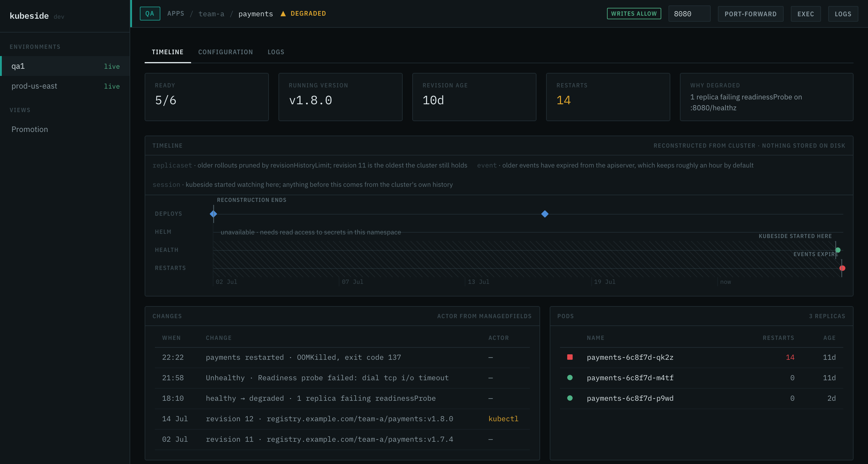Focus the 8080 port input field
868x464 pixels.
coord(689,14)
